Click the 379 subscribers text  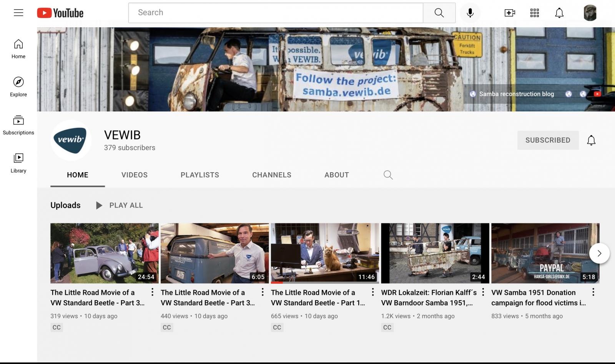click(130, 148)
